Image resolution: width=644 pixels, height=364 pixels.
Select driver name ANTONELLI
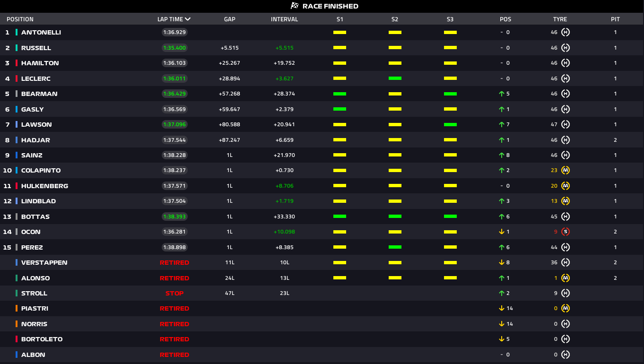click(x=41, y=32)
